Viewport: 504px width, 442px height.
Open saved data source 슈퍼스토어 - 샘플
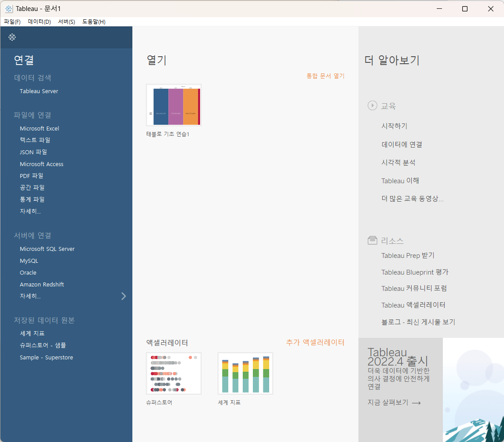(x=43, y=345)
